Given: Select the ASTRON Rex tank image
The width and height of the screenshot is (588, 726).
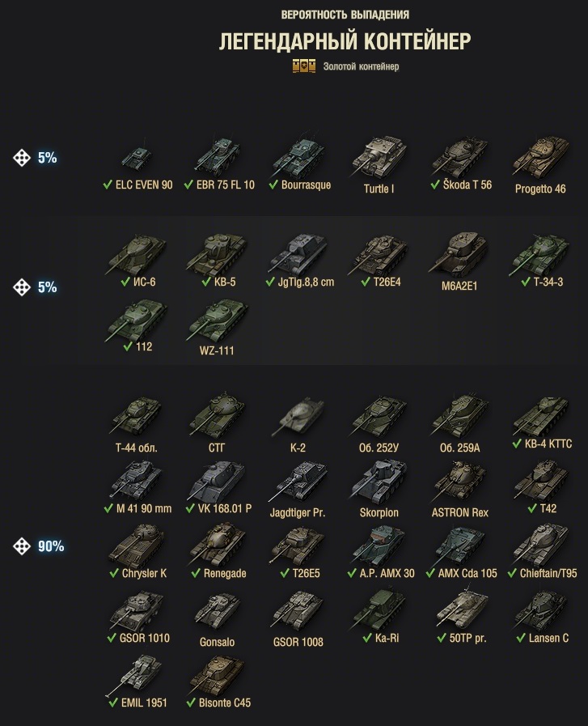Looking at the screenshot, I should (459, 482).
